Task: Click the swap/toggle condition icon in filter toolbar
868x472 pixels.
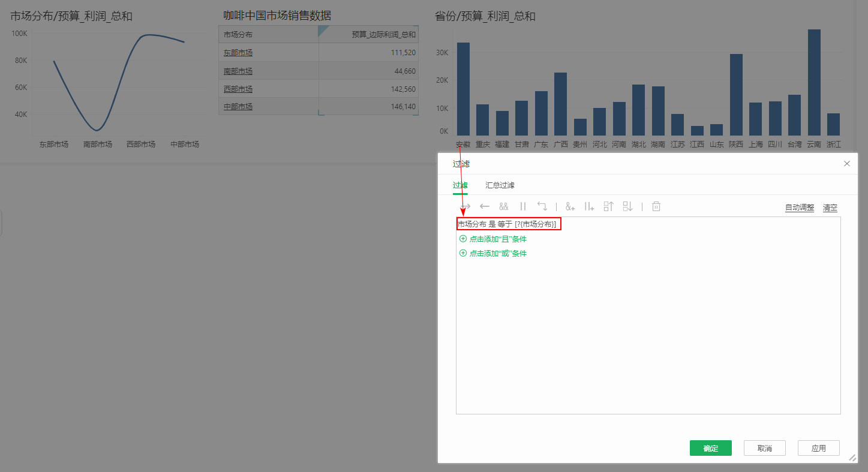Action: 542,206
